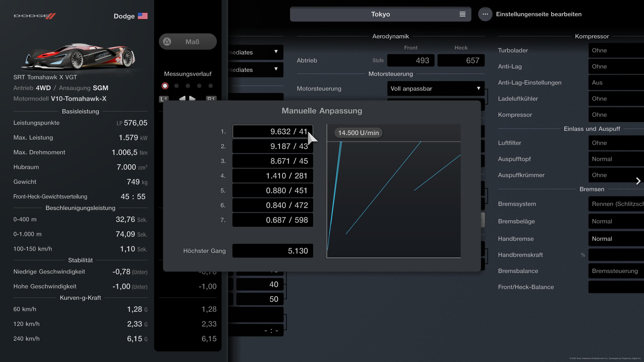Screen dimensions: 644x362
Task: Open Luftfilter option set to Ohne
Action: (x=616, y=143)
